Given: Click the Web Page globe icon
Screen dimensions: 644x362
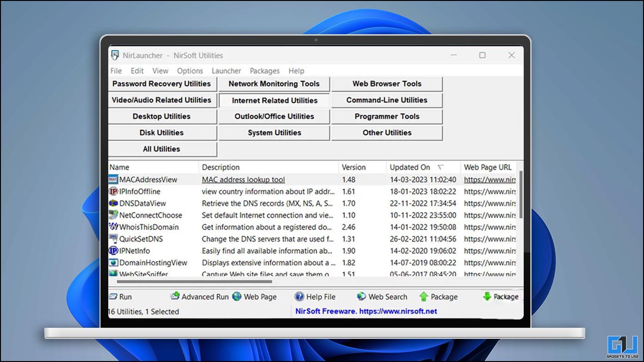Looking at the screenshot, I should [x=237, y=296].
